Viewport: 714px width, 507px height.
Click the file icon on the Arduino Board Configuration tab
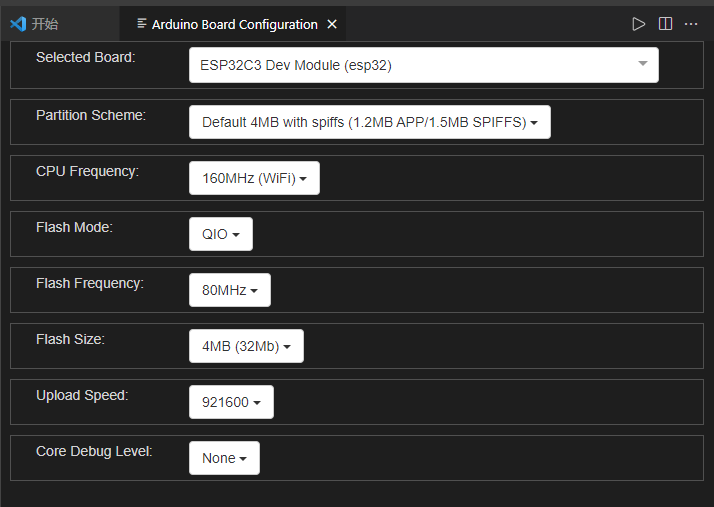(142, 23)
